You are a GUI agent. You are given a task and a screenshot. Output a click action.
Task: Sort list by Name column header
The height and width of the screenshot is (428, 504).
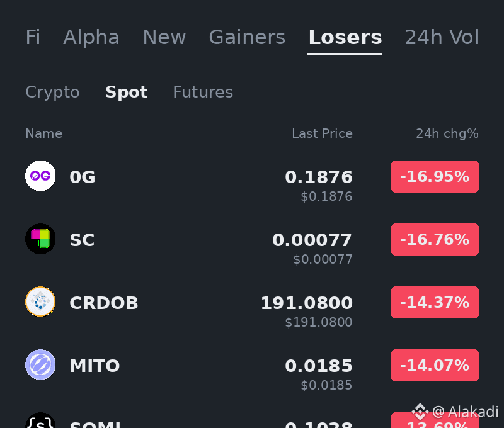point(43,133)
